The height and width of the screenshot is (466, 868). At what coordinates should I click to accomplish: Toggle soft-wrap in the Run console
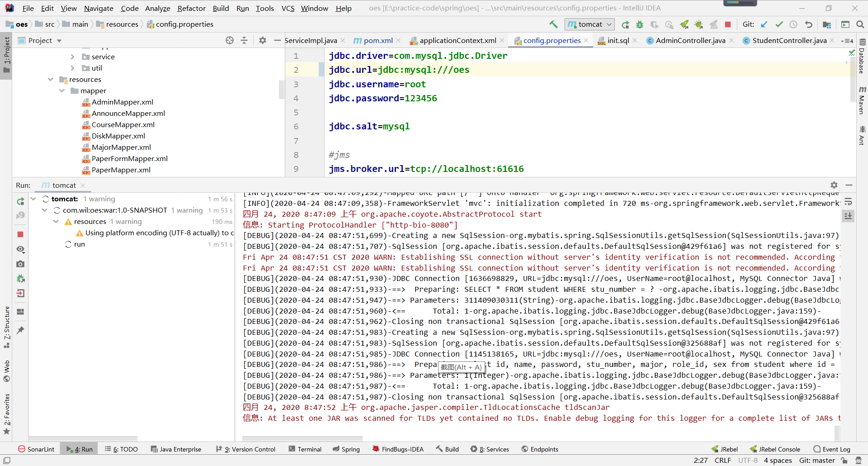(x=848, y=202)
